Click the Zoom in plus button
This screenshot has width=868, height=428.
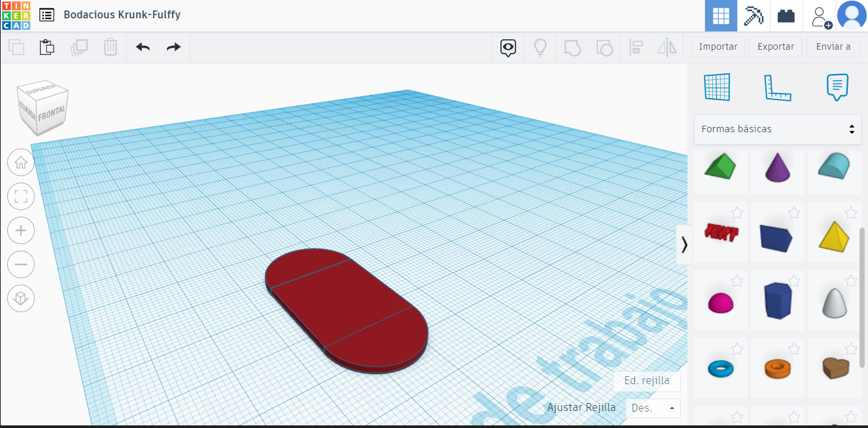pyautogui.click(x=21, y=230)
